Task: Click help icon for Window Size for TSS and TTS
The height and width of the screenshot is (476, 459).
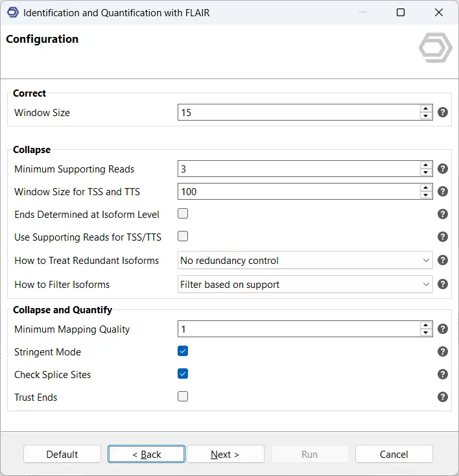Action: click(443, 191)
